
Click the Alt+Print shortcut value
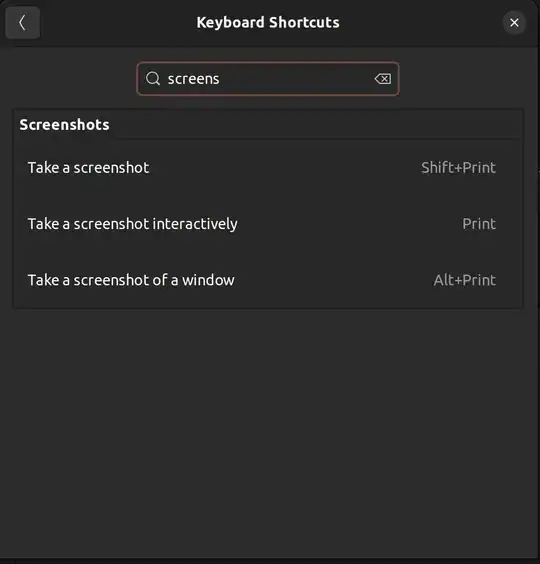pyautogui.click(x=464, y=280)
